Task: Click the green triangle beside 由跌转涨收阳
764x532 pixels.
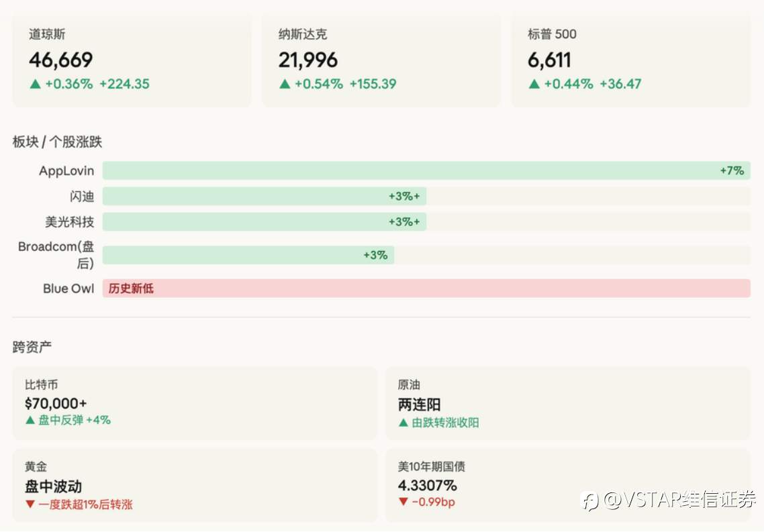Action: 403,423
